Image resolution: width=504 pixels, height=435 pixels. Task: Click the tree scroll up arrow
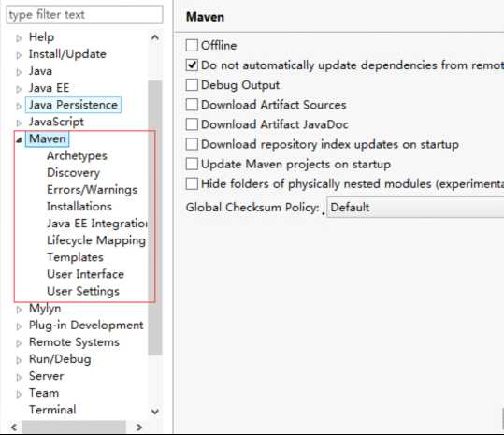(155, 38)
